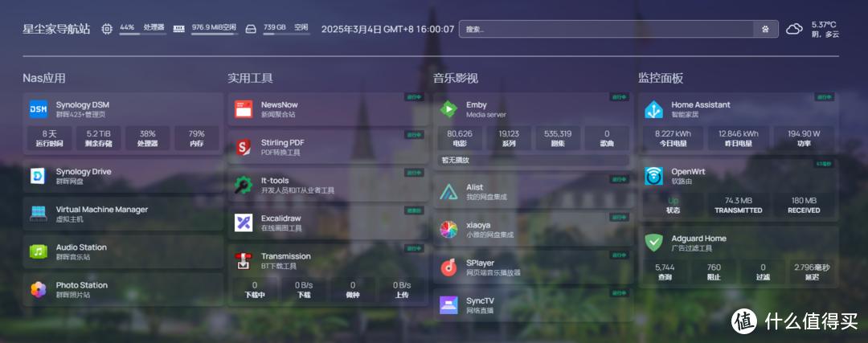This screenshot has width=868, height=343.
Task: Launch the Virtual Machine Manager icon
Action: 39,214
